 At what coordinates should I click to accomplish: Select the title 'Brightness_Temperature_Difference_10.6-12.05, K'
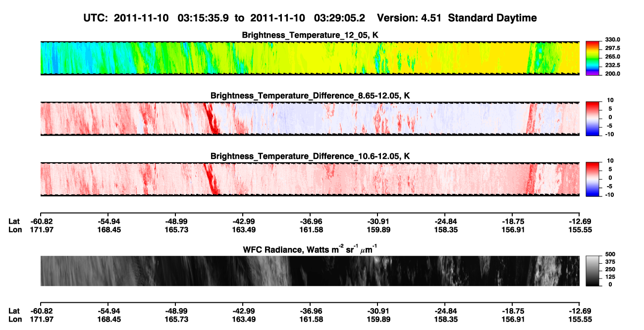coord(310,156)
